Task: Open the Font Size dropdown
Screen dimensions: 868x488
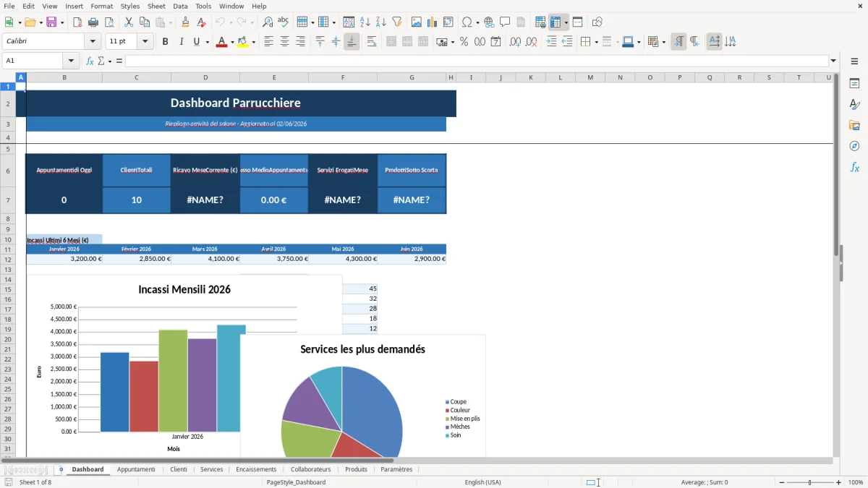Action: click(x=145, y=42)
